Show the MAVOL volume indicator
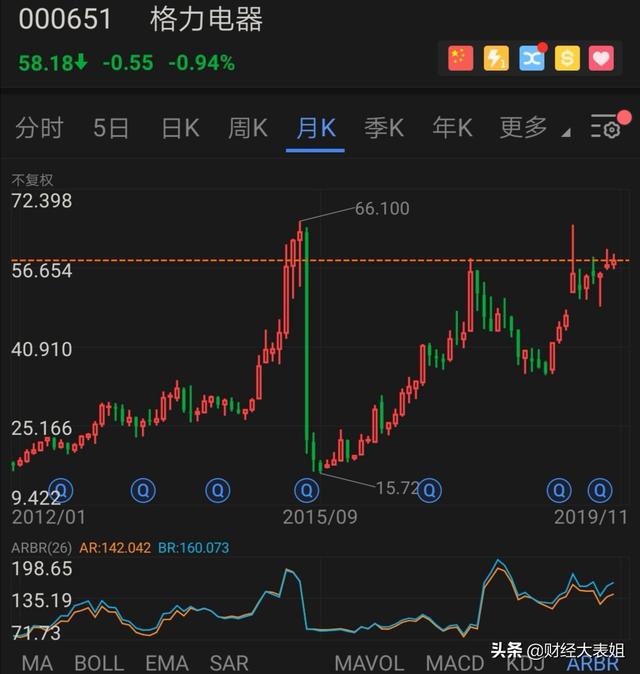640x674 pixels. pos(370,663)
